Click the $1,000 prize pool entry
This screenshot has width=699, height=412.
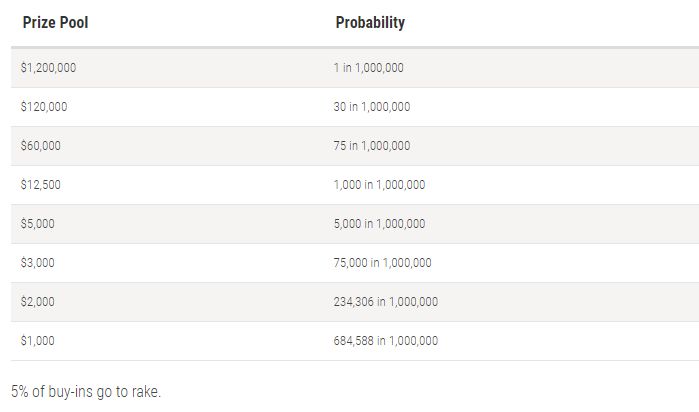(x=37, y=341)
